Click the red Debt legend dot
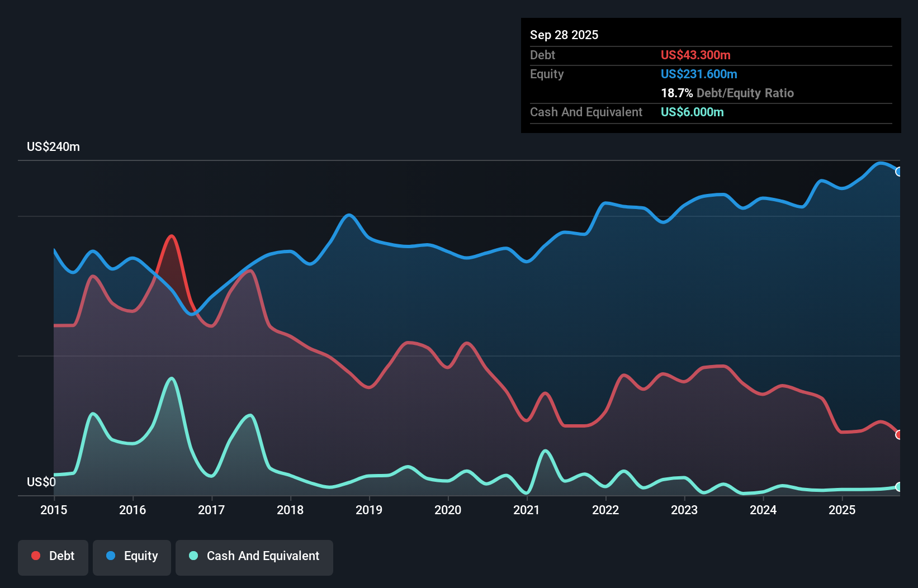 coord(36,556)
